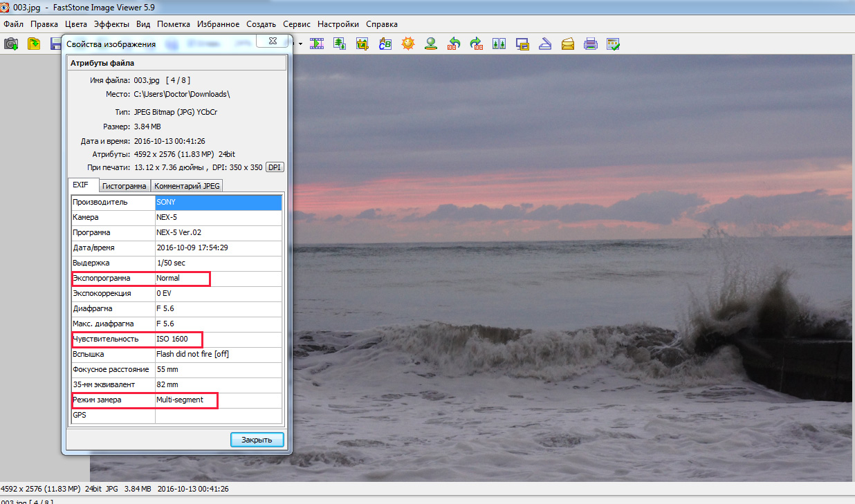
Task: Click the printer icon in toolbar
Action: point(591,44)
